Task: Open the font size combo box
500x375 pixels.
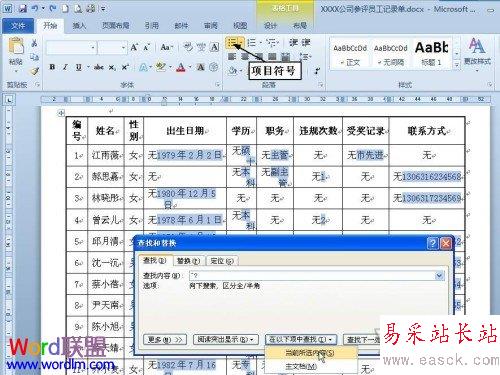Action: (113, 48)
